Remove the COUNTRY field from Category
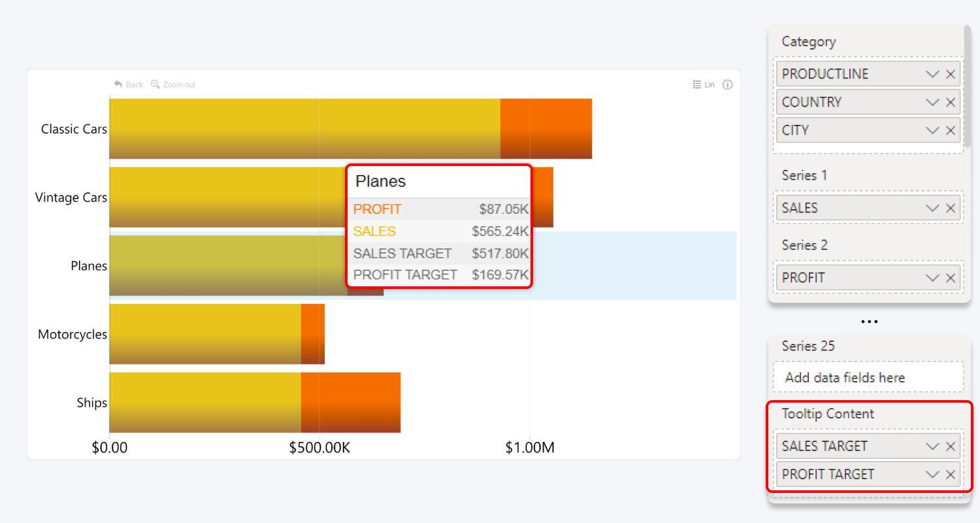 coord(951,102)
